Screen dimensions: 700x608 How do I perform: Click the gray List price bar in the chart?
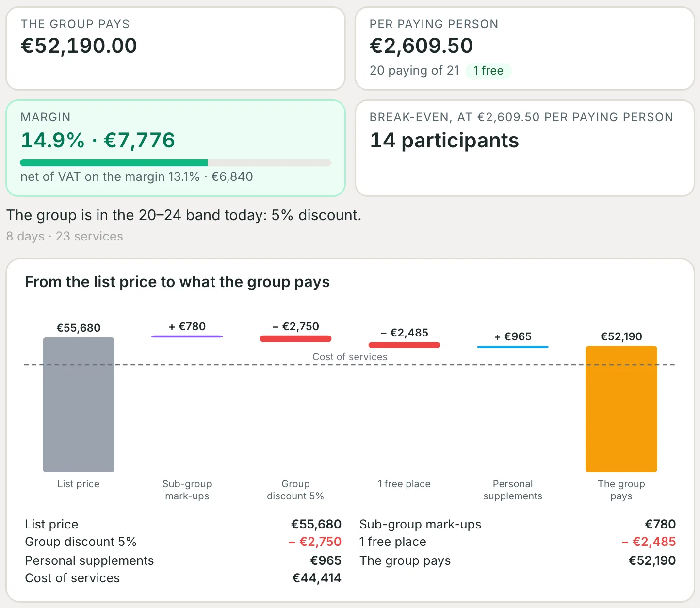79,405
